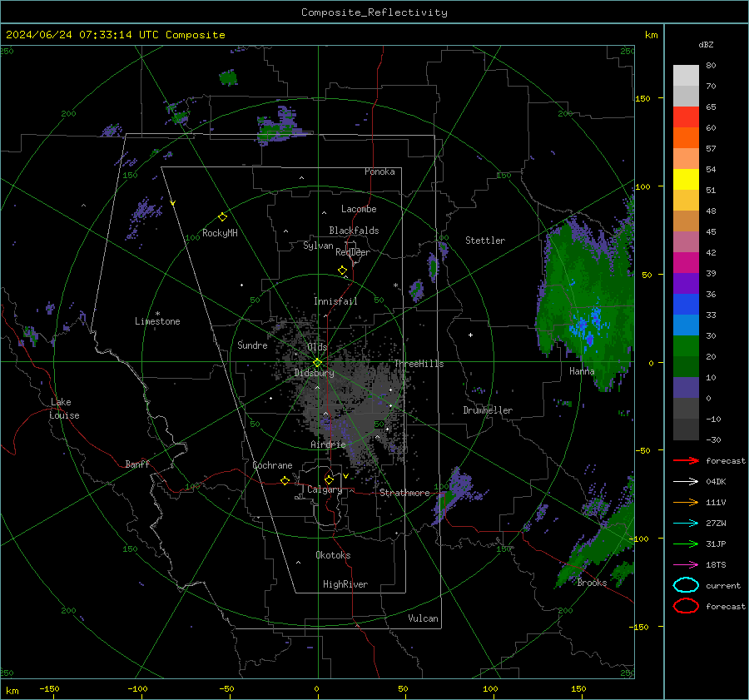Click the yellow diamond marker below RedDeer
The width and height of the screenshot is (749, 700).
point(342,271)
